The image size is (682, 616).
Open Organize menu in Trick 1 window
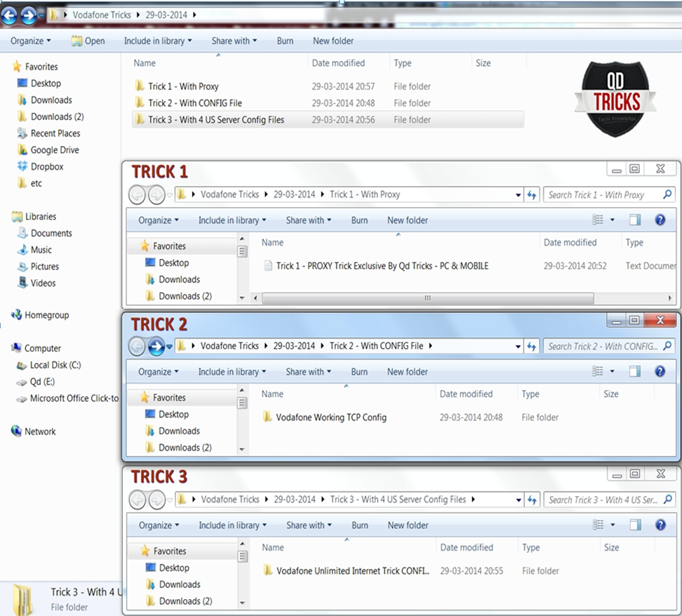point(159,220)
